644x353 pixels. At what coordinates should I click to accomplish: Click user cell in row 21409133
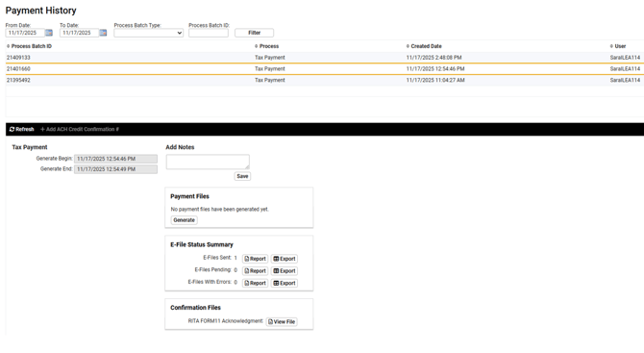625,58
